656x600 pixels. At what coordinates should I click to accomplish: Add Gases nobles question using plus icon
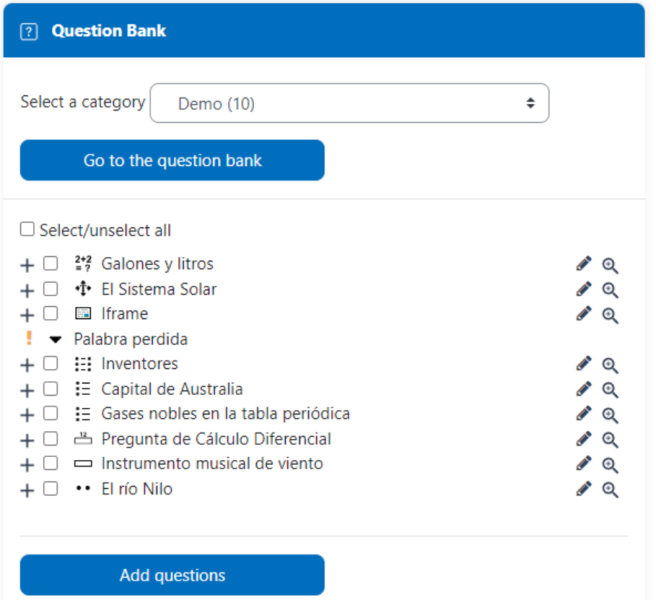tap(27, 415)
